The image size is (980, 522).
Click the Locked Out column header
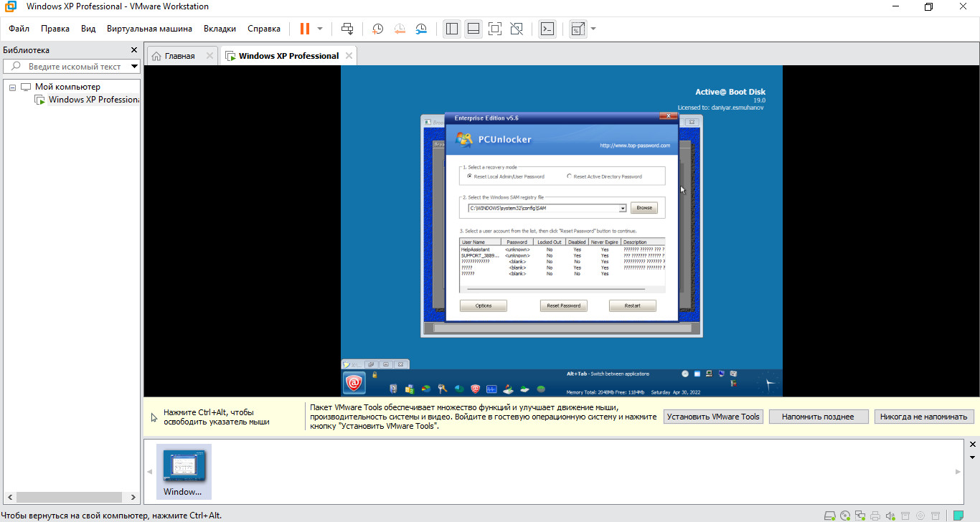550,242
